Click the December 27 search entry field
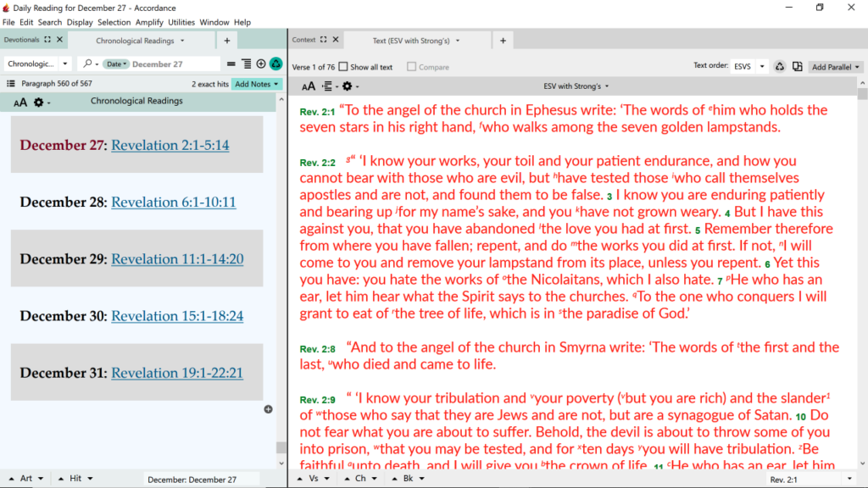 (175, 64)
